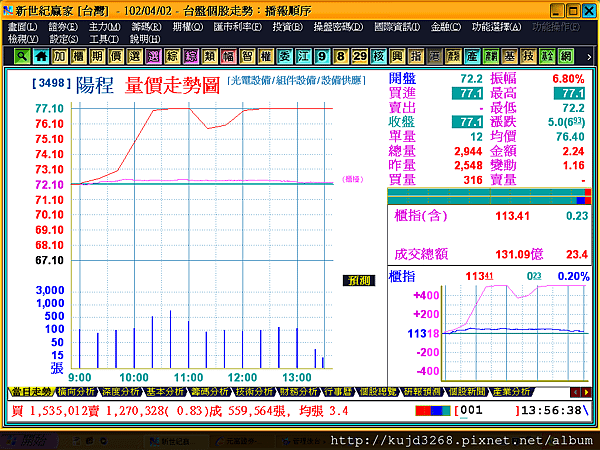The image size is (600, 450).
Task: Switch to the 個股新聞 tab
Action: coord(467,392)
